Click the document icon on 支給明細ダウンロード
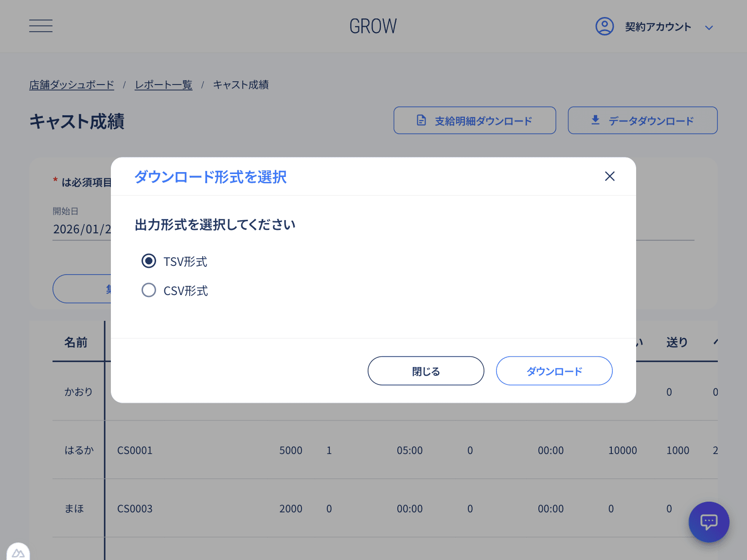The height and width of the screenshot is (560, 747). [420, 120]
